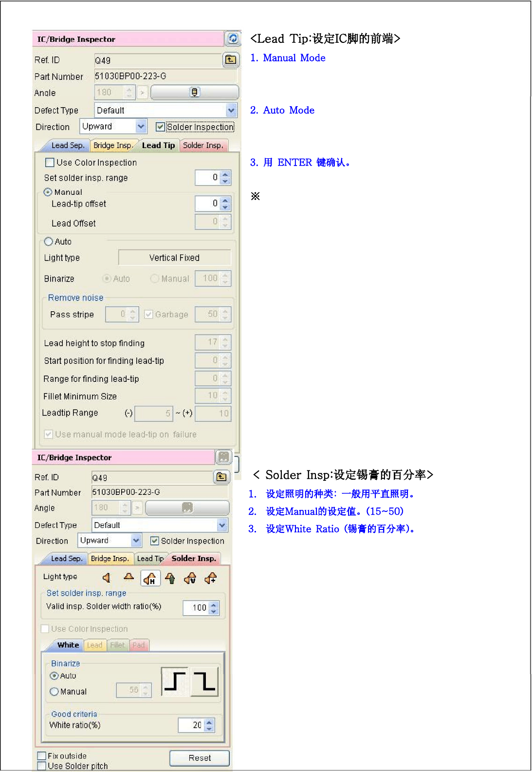Switch to Lead Tip tab in lower panel
532x772 pixels.
coord(150,558)
